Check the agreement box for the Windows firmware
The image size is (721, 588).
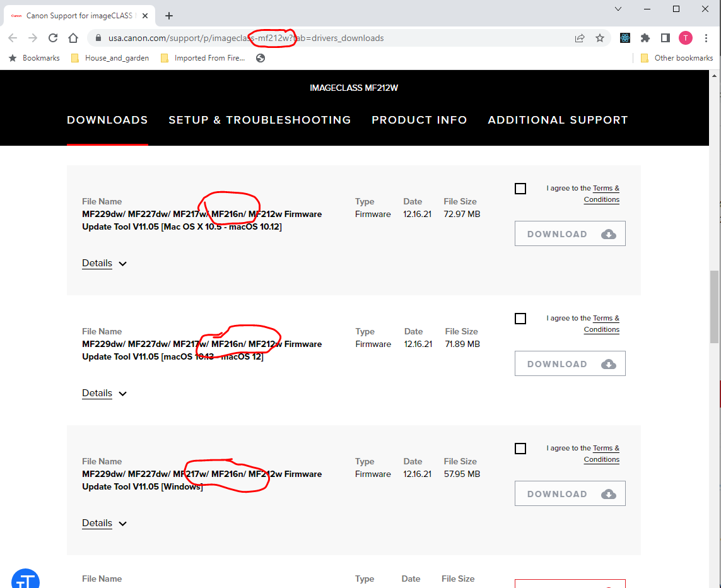pos(520,448)
